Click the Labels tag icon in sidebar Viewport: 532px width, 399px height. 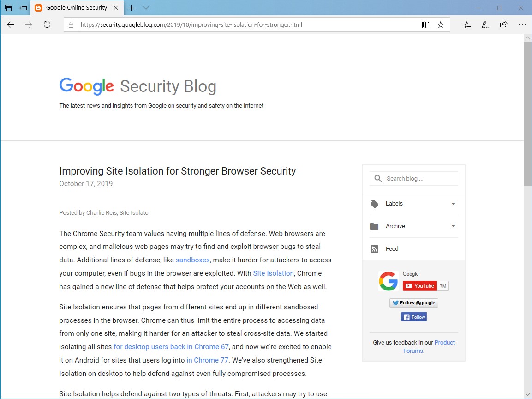(374, 203)
